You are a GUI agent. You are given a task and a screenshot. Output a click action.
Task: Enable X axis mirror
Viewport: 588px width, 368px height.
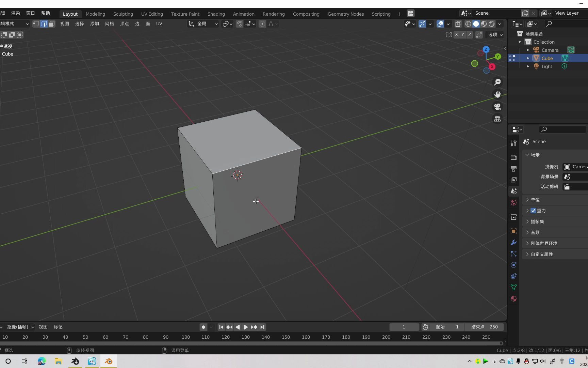[456, 34]
